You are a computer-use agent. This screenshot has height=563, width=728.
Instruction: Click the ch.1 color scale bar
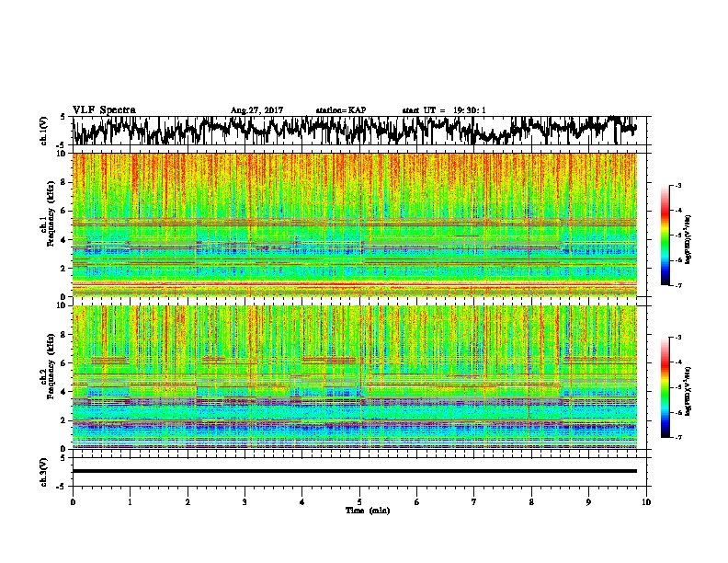click(x=665, y=236)
